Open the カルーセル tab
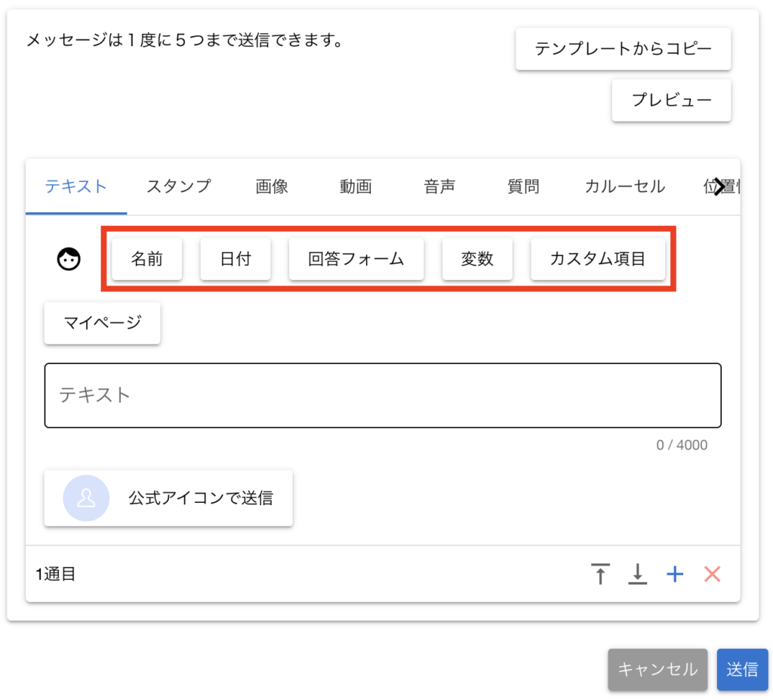This screenshot has width=773, height=700. [624, 187]
